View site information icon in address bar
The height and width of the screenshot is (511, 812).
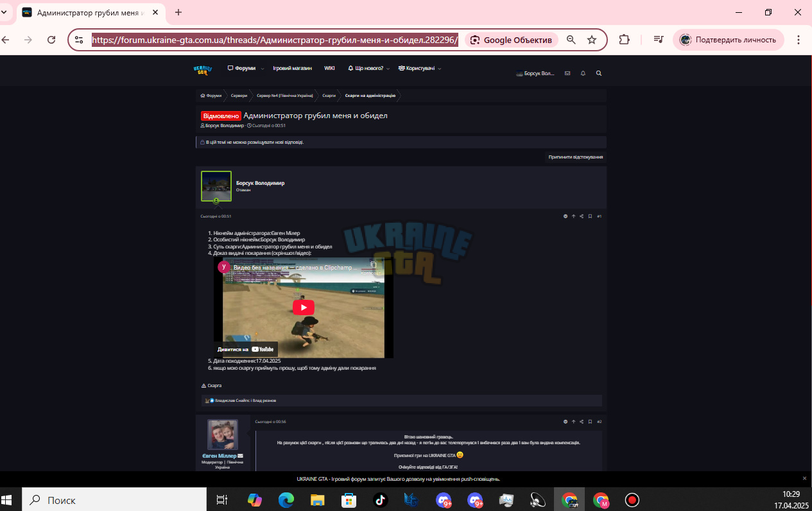click(79, 40)
